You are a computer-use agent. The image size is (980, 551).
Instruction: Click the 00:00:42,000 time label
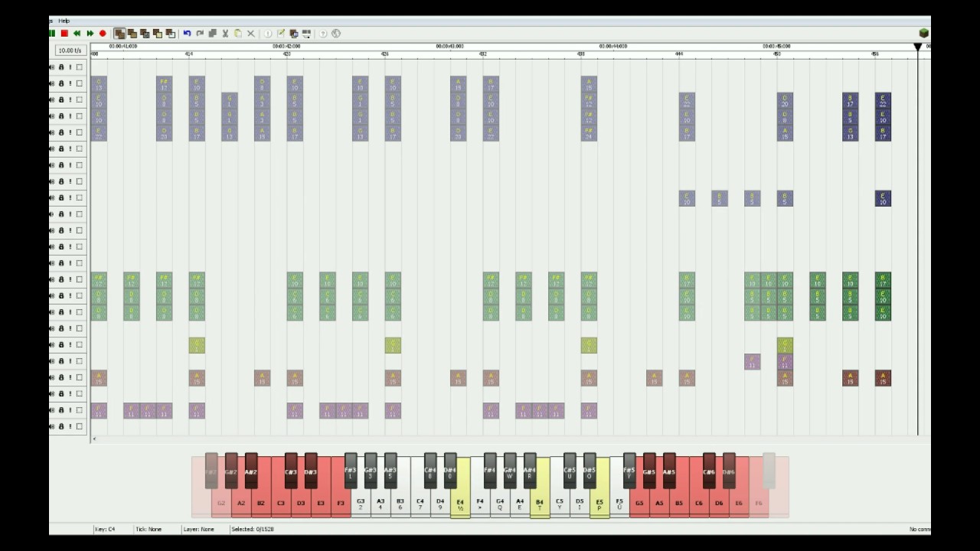[286, 47]
